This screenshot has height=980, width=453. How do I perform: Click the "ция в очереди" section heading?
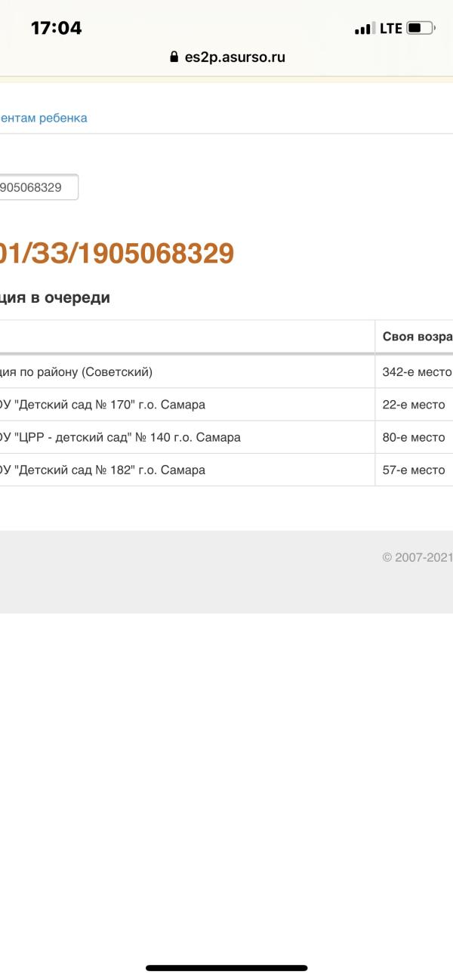[54, 297]
